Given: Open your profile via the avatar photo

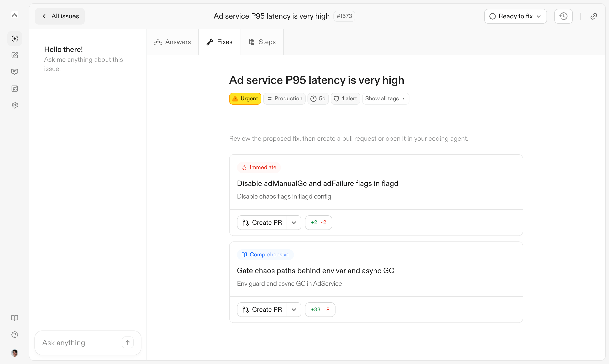Looking at the screenshot, I should pyautogui.click(x=15, y=353).
